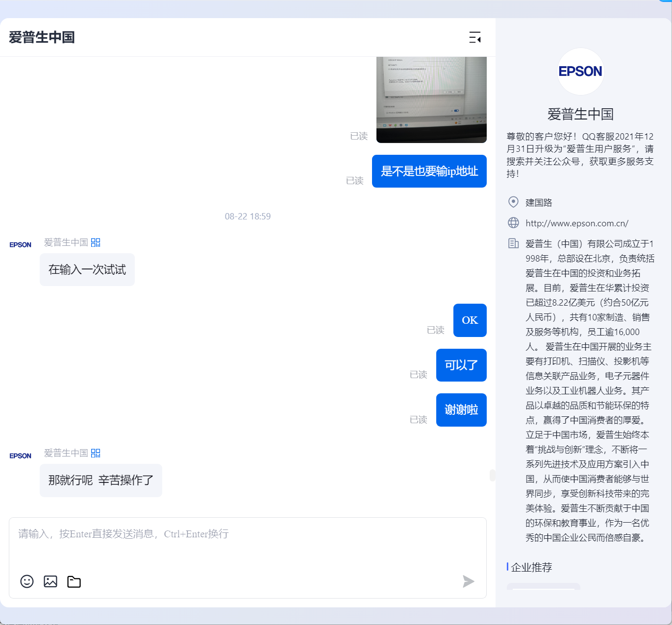This screenshot has width=672, height=625.
Task: Click sender name above '那就行呢 辛苦操作了'
Action: 66,453
